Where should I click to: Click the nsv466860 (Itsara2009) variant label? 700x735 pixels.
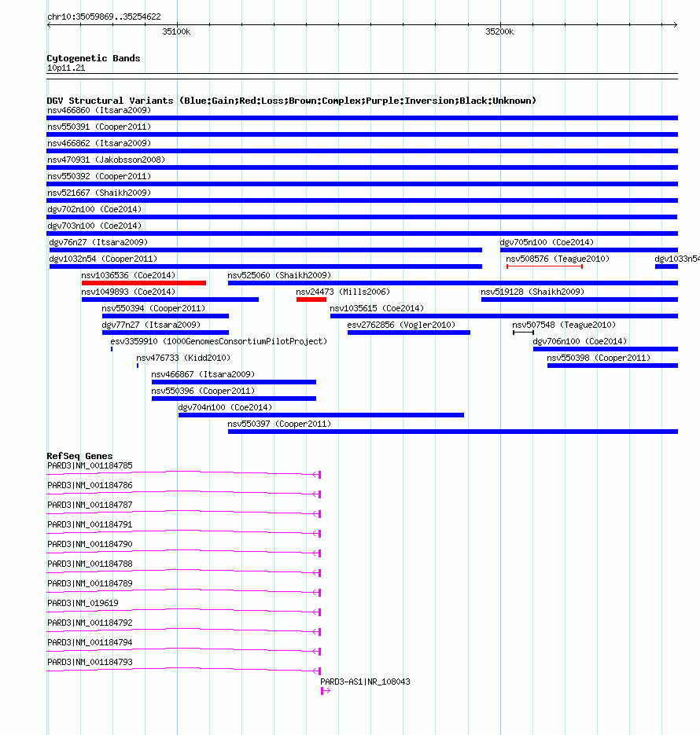pos(99,110)
